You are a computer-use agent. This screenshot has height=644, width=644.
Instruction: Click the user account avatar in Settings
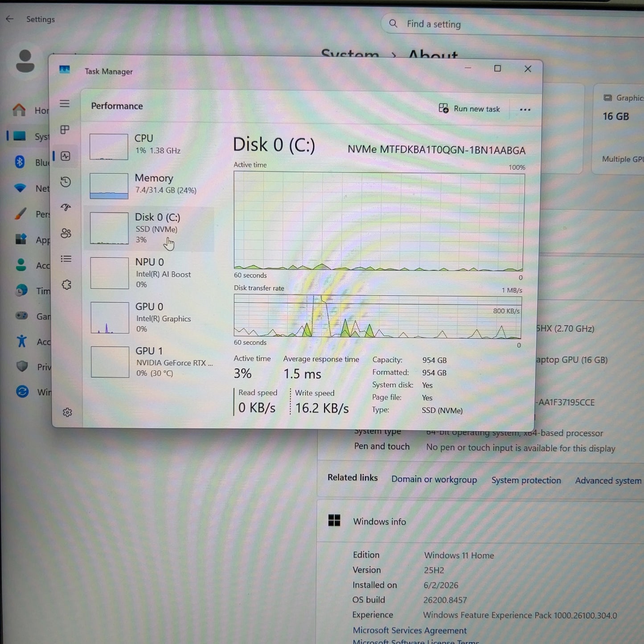pyautogui.click(x=25, y=61)
